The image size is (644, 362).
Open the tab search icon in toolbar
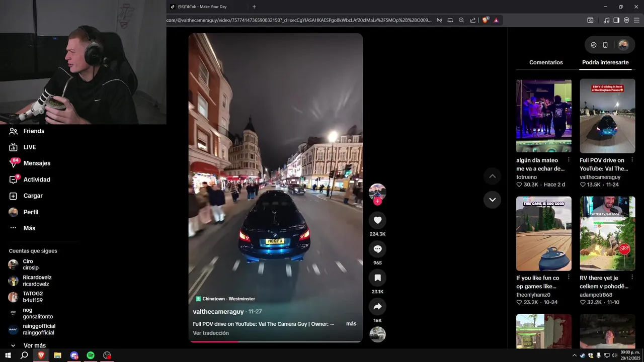[590, 20]
